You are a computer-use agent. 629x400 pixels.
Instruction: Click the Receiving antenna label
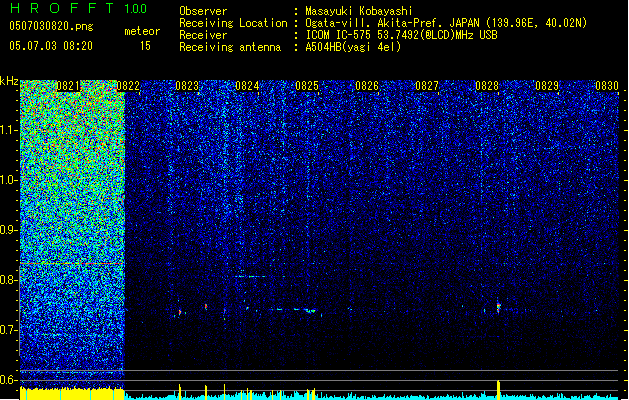230,47
